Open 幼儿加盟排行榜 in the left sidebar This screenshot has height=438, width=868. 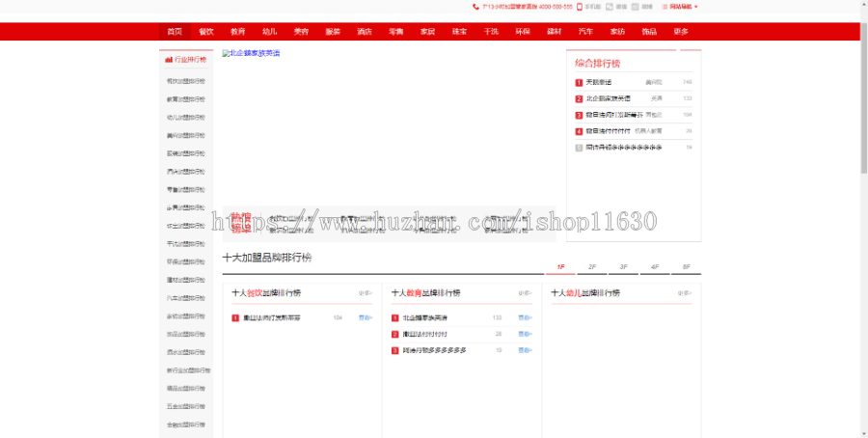(186, 118)
